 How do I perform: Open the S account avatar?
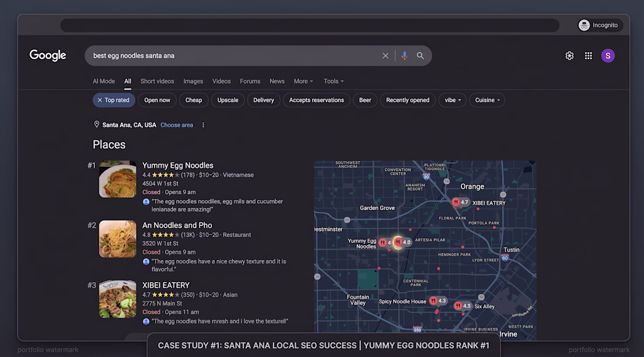[608, 56]
